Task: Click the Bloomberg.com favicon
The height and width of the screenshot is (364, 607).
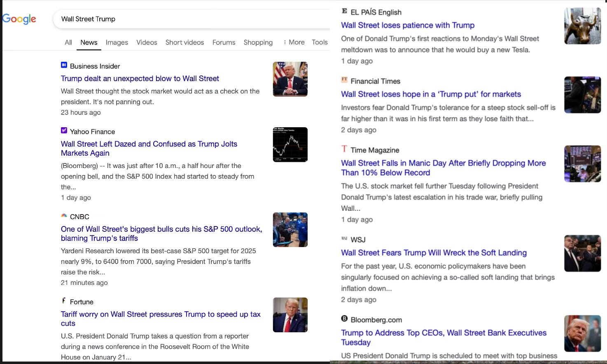Action: 344,318
